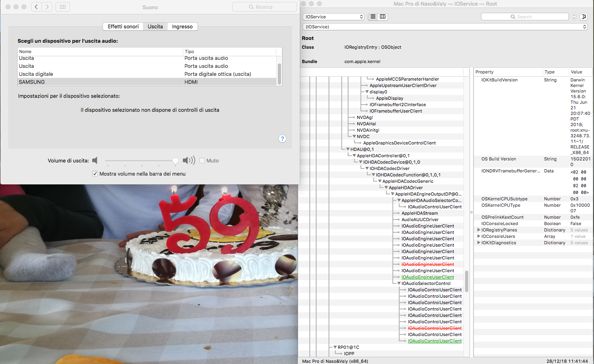Select the green underlined IOAudioEngineUserClient entry
594x364 pixels.
point(428,277)
